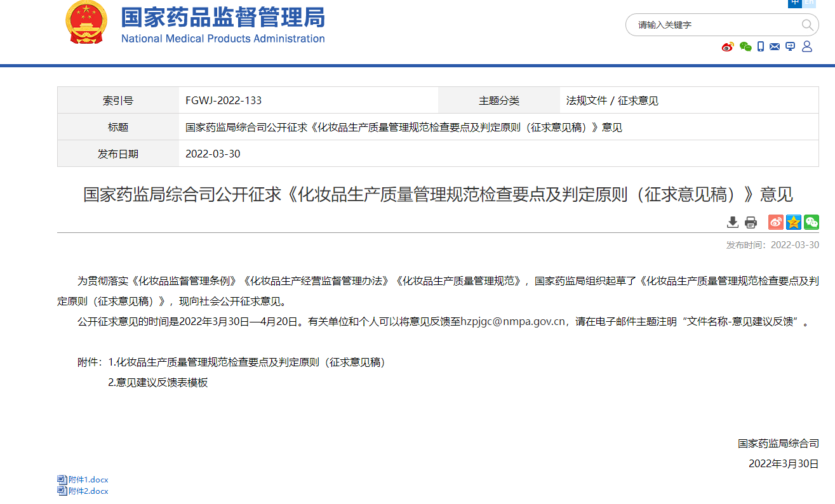Click the 国家药品监督管理局 site title
This screenshot has height=504, width=835.
(223, 17)
